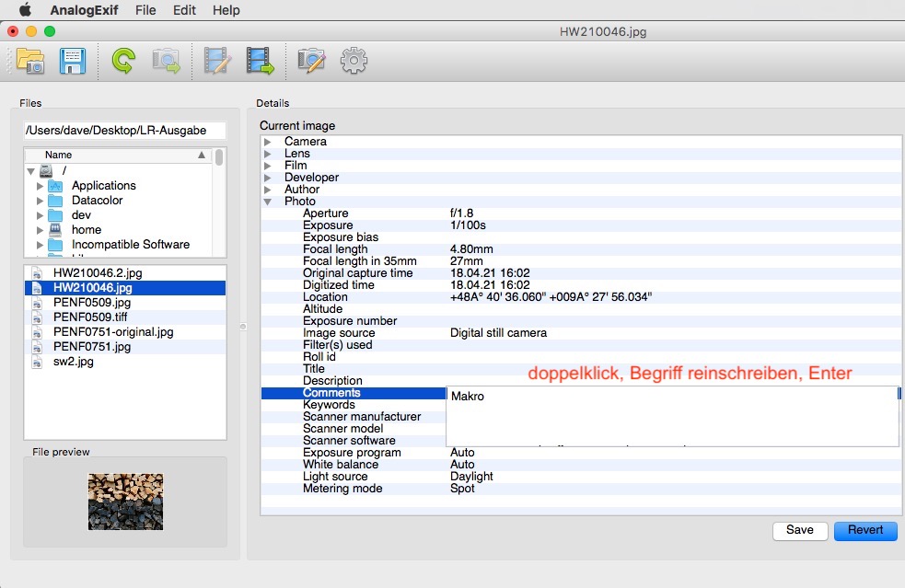The image size is (905, 588).
Task: Open the Help menu
Action: (x=226, y=10)
